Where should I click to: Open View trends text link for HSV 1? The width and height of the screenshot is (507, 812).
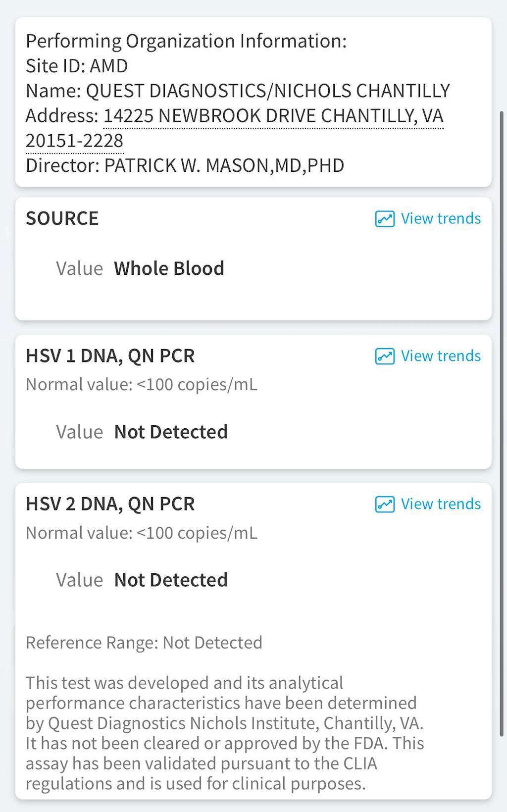[441, 356]
